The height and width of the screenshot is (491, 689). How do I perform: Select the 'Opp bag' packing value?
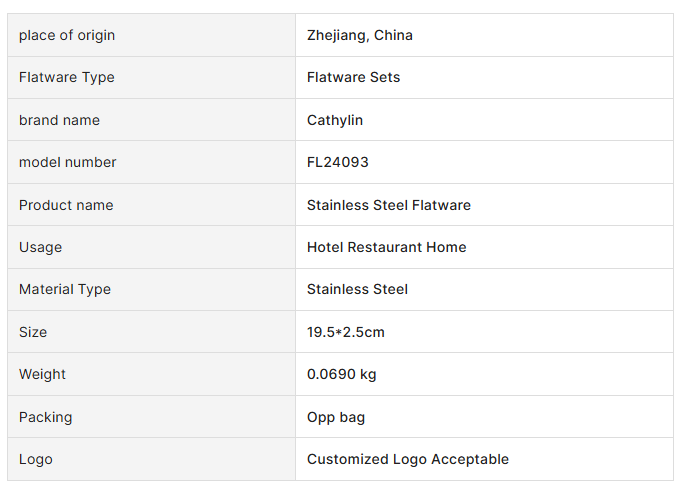point(336,417)
